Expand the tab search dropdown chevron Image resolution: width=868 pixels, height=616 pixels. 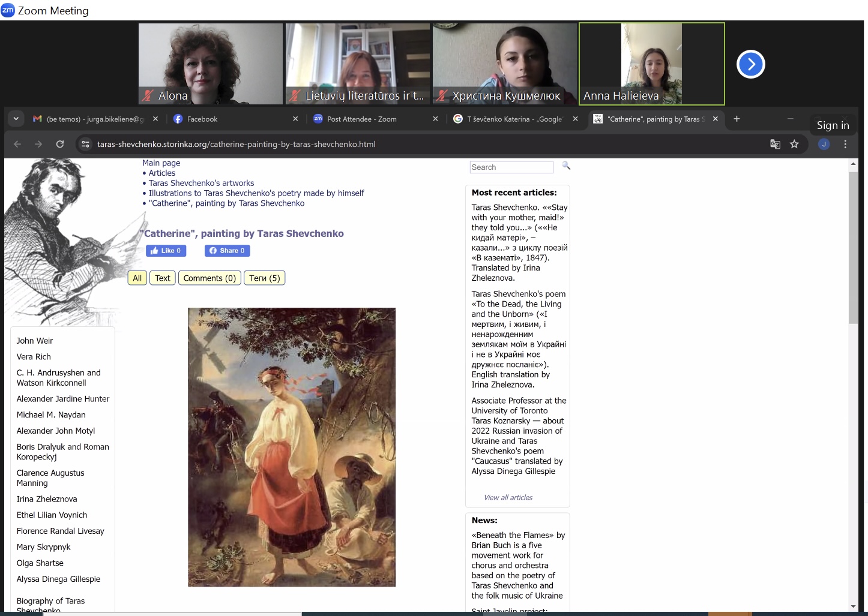[x=16, y=119]
